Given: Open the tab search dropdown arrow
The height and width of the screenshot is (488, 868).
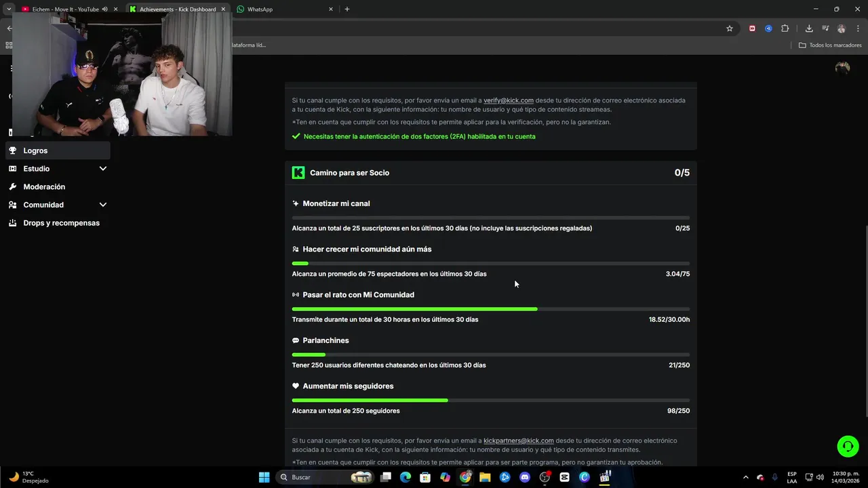Looking at the screenshot, I should coord(8,9).
